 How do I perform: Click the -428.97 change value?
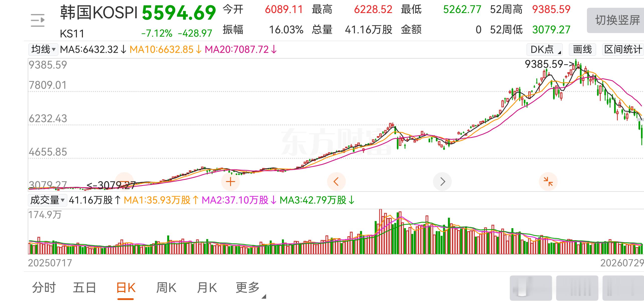pyautogui.click(x=195, y=33)
